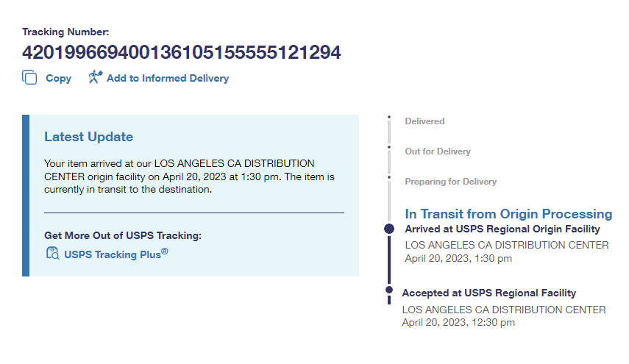
Task: Click Get More Out of USPS Tracking text
Action: (122, 235)
